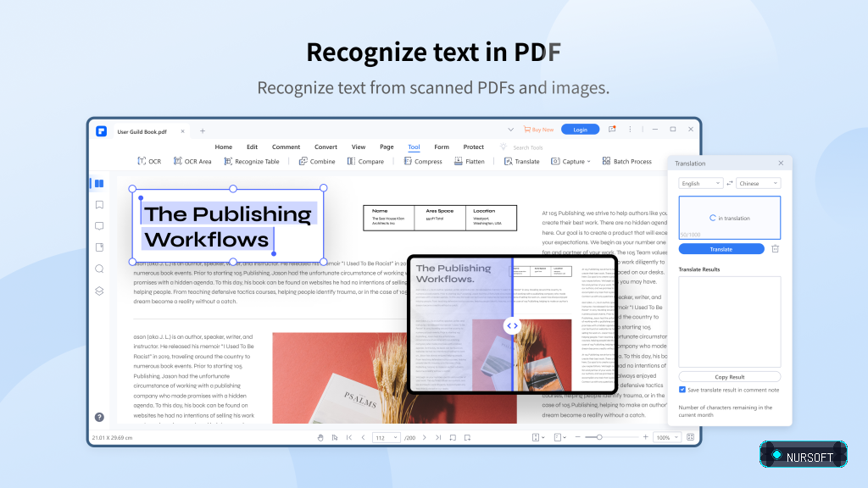Open the layers panel in sidebar
Viewport: 868px width, 488px height.
99,291
